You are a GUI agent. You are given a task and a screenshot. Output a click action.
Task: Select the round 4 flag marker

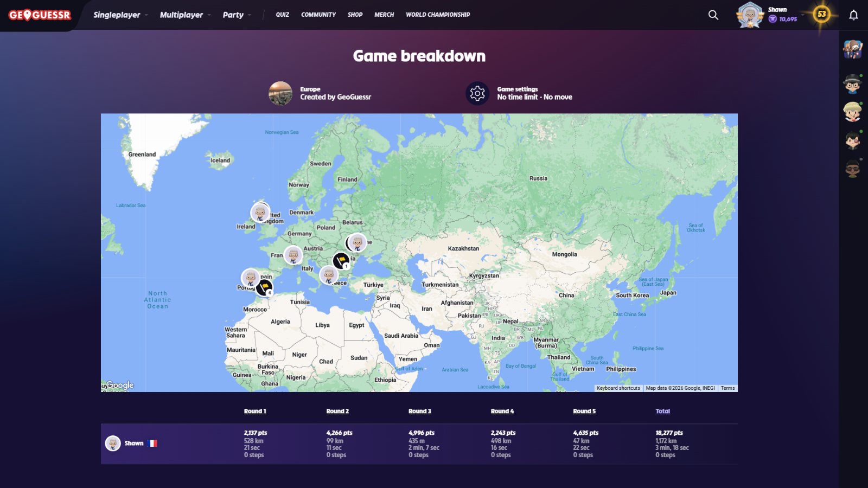tap(264, 287)
